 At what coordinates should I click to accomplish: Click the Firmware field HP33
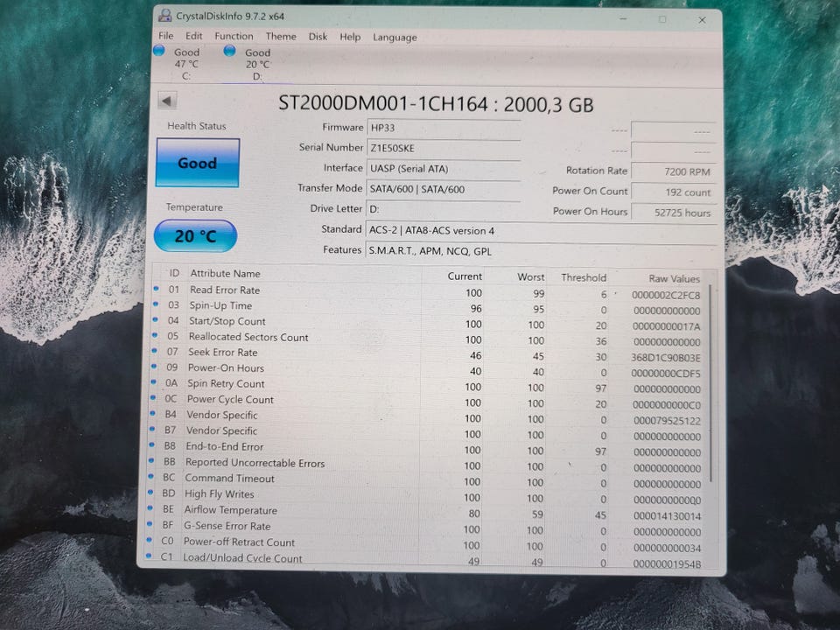click(x=444, y=128)
